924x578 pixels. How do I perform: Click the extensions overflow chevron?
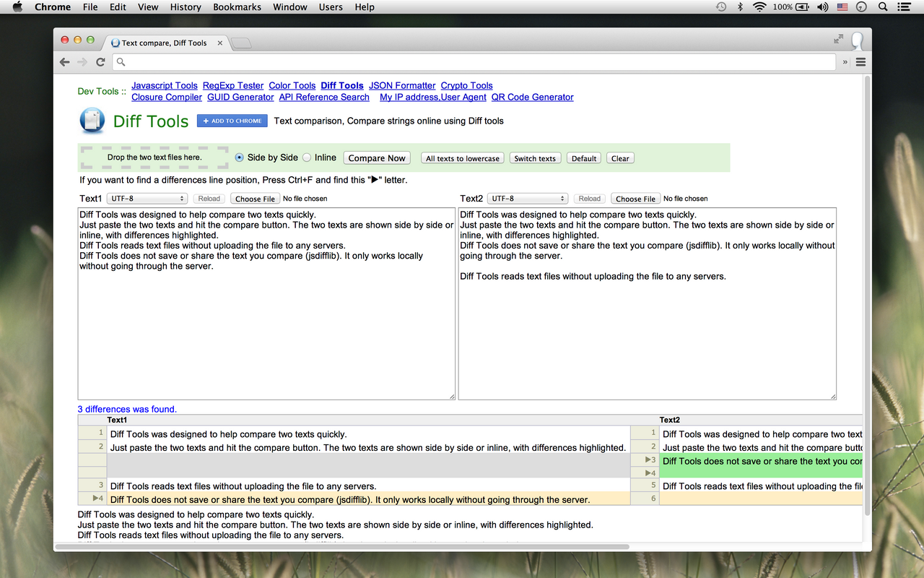[845, 62]
